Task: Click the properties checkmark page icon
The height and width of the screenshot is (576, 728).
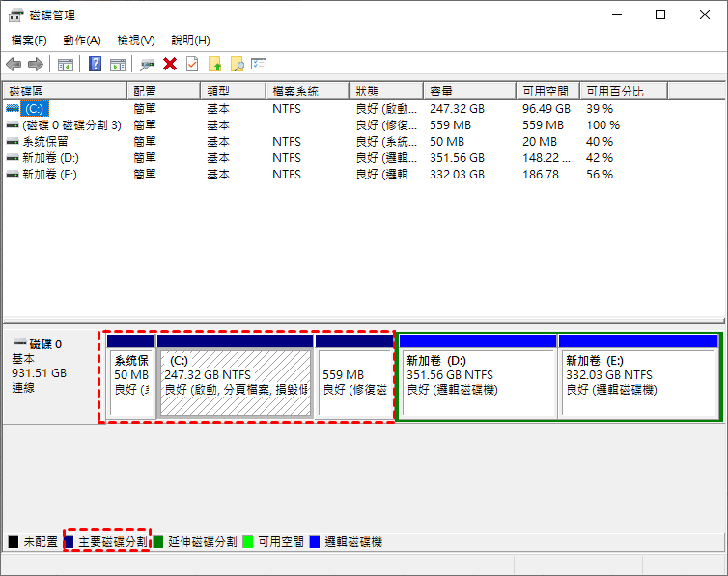Action: (192, 64)
